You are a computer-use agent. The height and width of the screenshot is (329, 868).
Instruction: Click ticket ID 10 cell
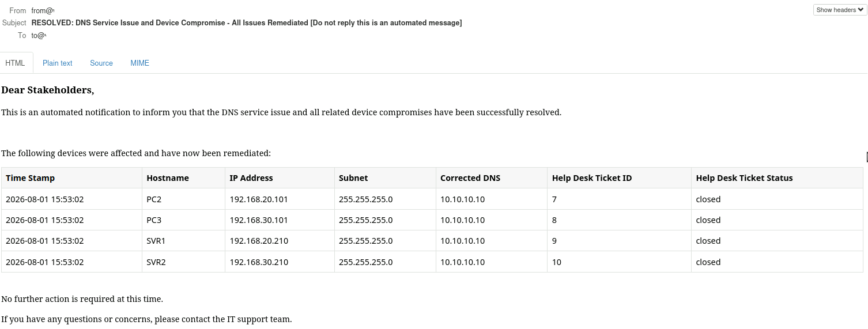pos(619,262)
